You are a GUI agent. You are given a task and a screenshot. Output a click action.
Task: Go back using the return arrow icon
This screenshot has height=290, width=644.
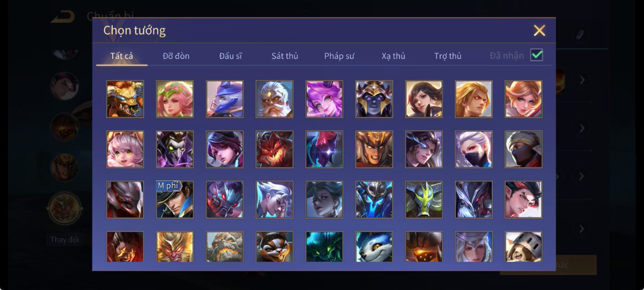pyautogui.click(x=63, y=16)
